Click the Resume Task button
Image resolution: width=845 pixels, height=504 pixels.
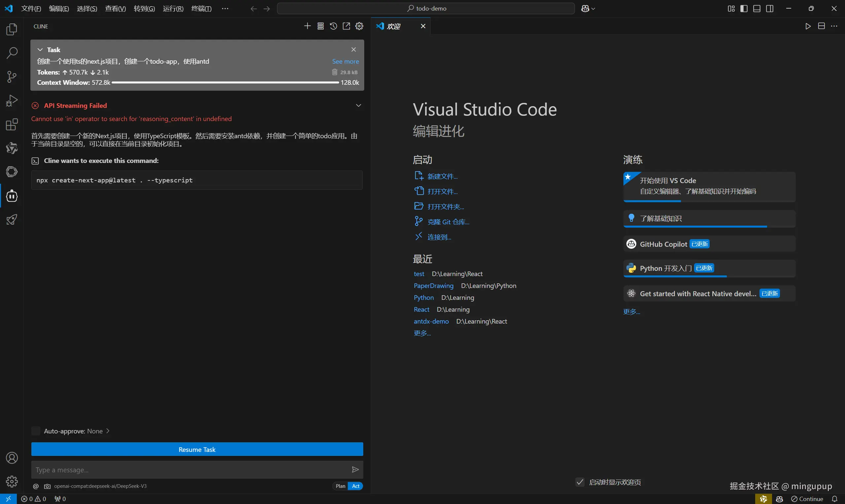(197, 449)
